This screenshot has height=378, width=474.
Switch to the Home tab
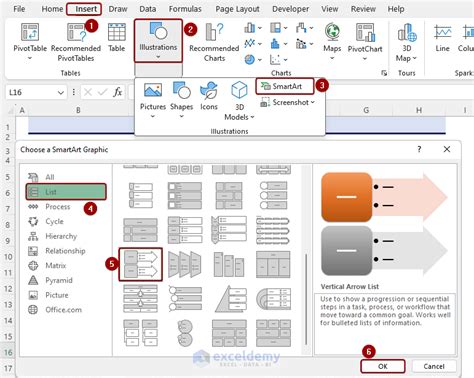coord(52,9)
